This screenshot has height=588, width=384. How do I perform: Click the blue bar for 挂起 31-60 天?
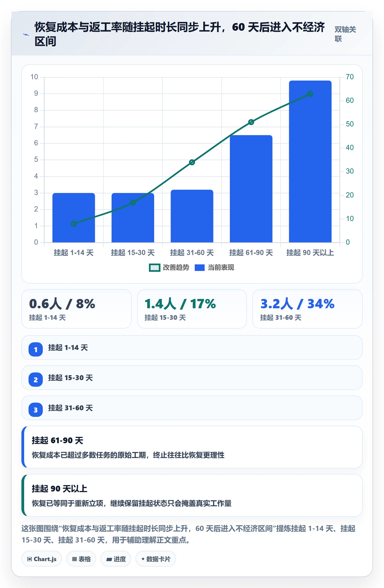pos(192,216)
